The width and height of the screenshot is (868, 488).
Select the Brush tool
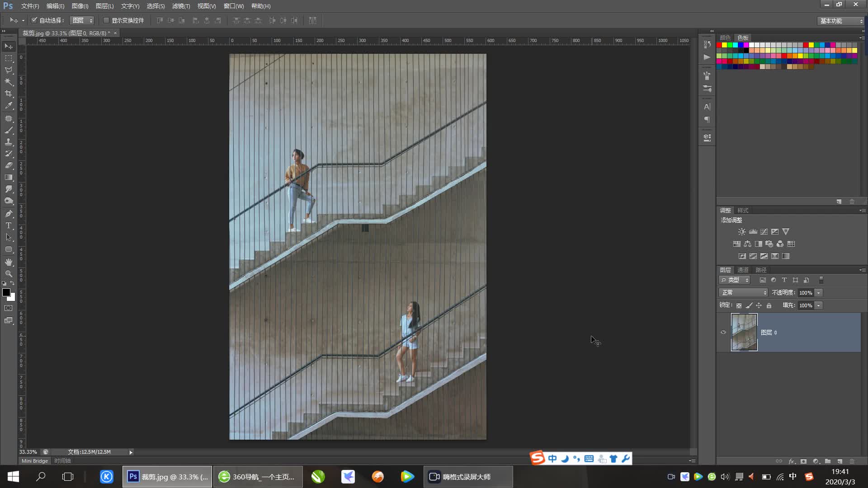9,130
